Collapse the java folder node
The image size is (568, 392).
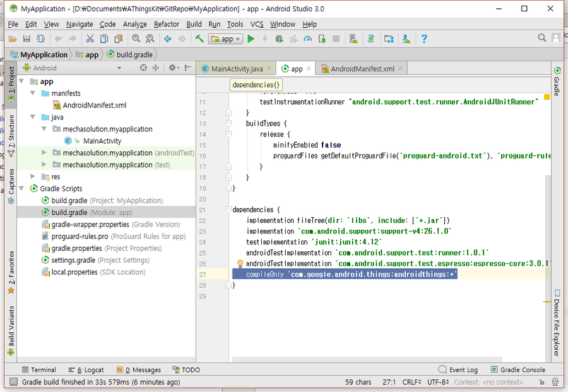point(33,117)
